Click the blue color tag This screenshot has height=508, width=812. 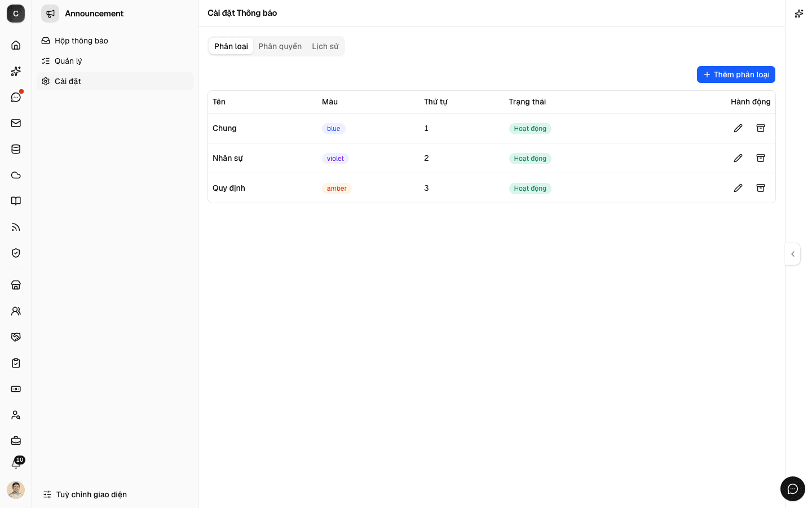coord(334,129)
